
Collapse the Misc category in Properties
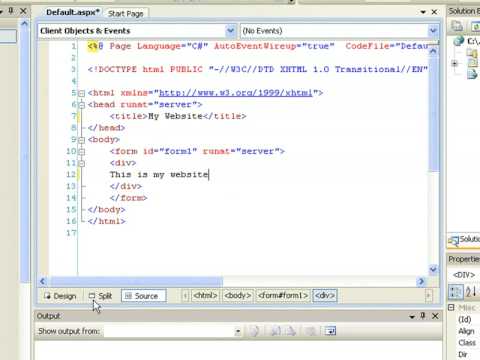(x=451, y=308)
